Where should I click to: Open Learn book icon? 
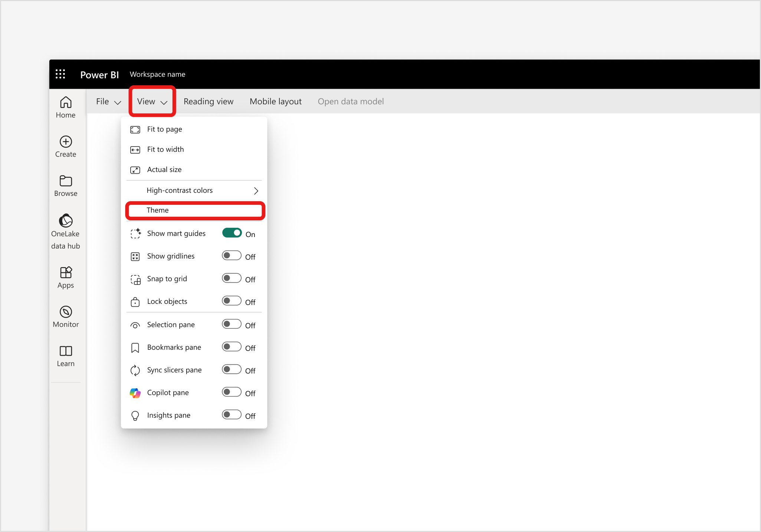click(66, 356)
